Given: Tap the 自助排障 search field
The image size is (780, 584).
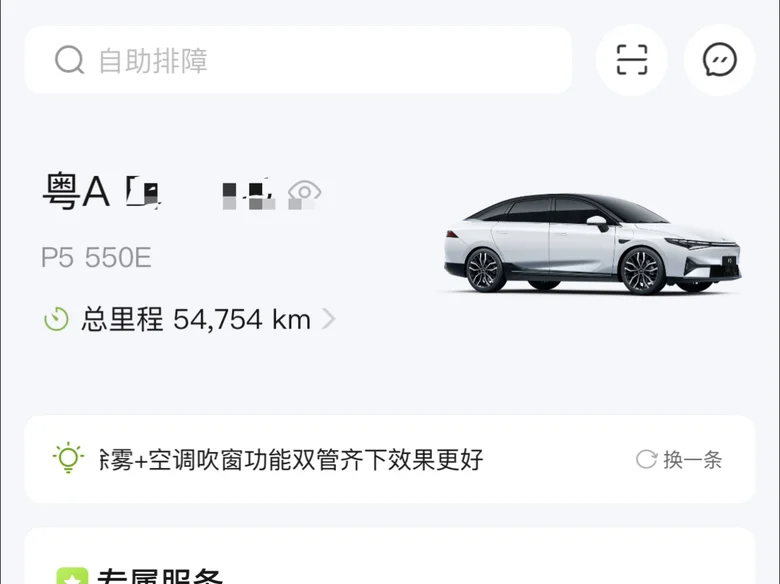Looking at the screenshot, I should [x=298, y=60].
